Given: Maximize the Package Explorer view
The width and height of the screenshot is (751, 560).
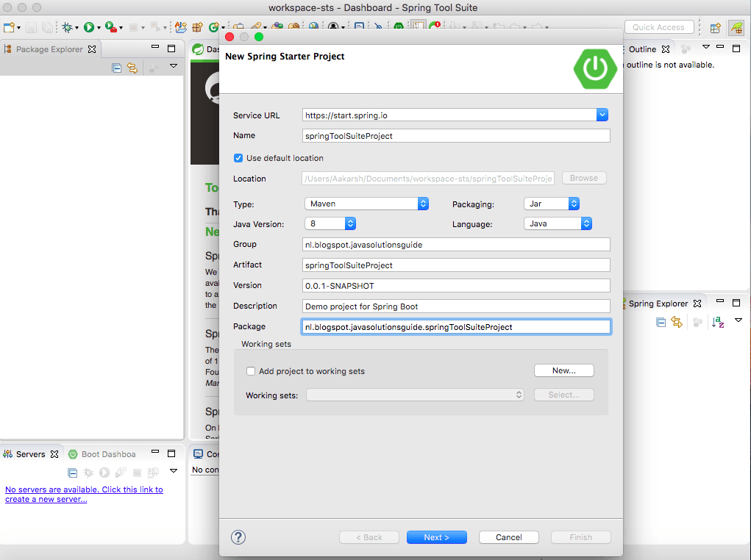Looking at the screenshot, I should [x=171, y=49].
